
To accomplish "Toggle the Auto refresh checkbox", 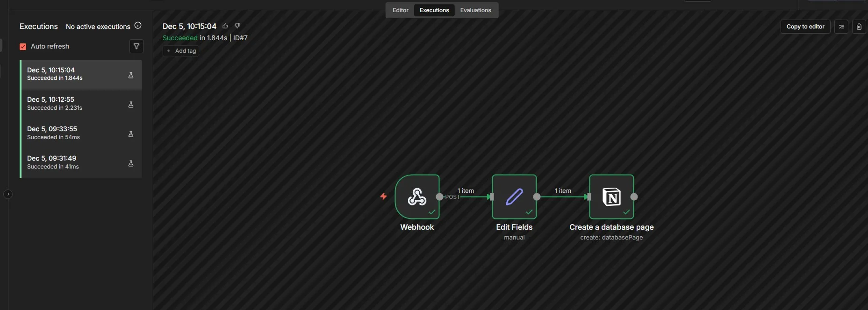I will (23, 47).
